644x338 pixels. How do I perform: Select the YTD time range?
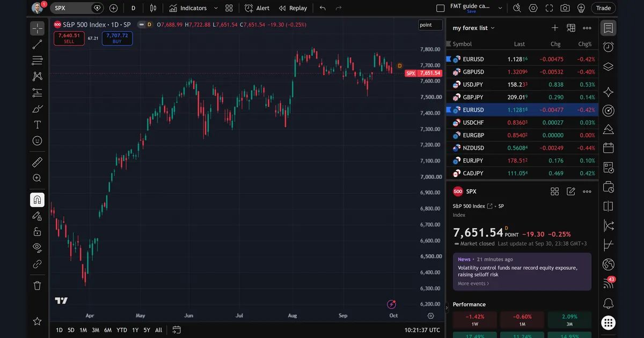point(122,330)
